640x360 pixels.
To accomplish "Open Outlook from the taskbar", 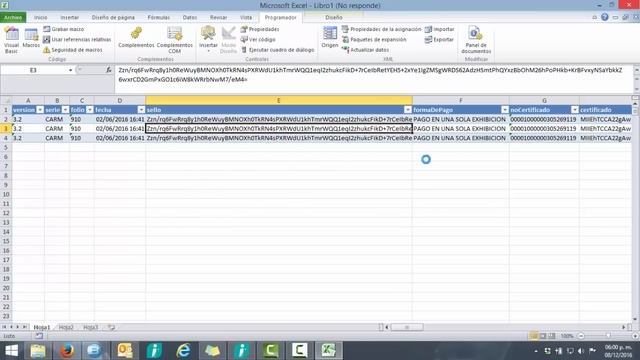I will pyautogui.click(x=125, y=351).
